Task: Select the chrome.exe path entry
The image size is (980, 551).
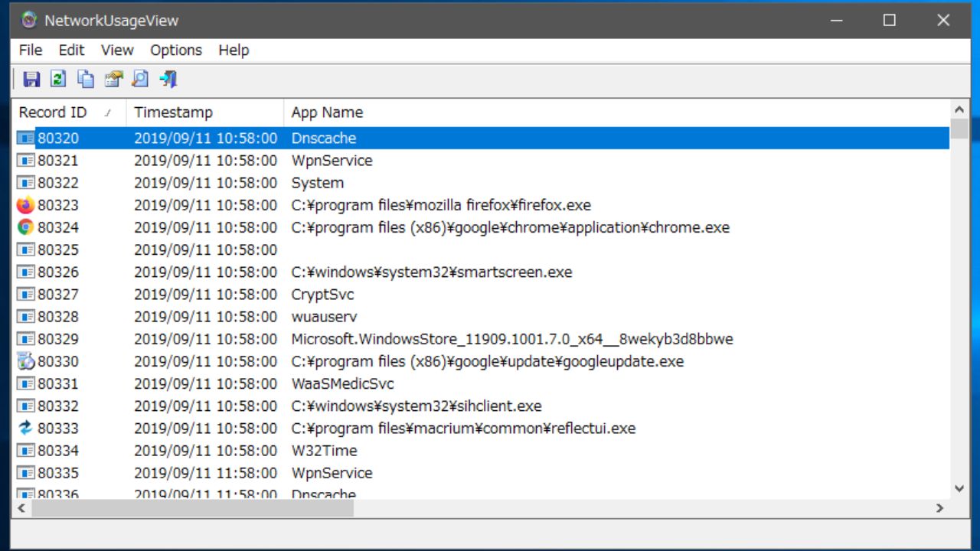Action: pos(510,227)
